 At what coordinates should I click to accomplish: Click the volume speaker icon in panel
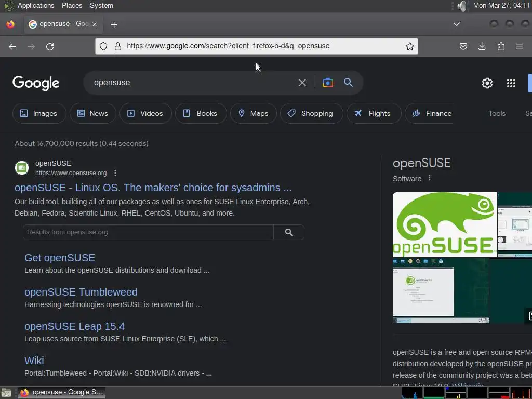click(462, 6)
